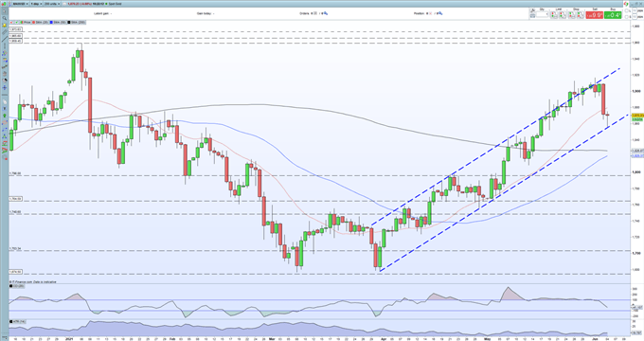Click the second Limit order icon

tap(563, 15)
